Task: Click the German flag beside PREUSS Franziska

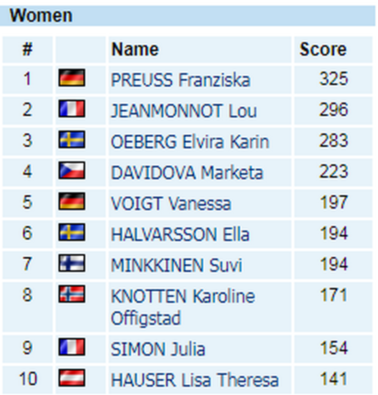Action: [72, 78]
